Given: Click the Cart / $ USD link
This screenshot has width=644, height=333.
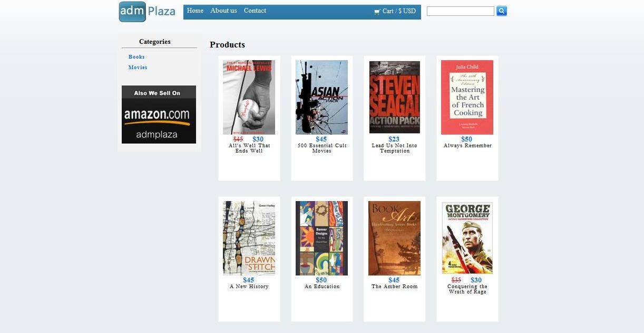Looking at the screenshot, I should coord(399,11).
